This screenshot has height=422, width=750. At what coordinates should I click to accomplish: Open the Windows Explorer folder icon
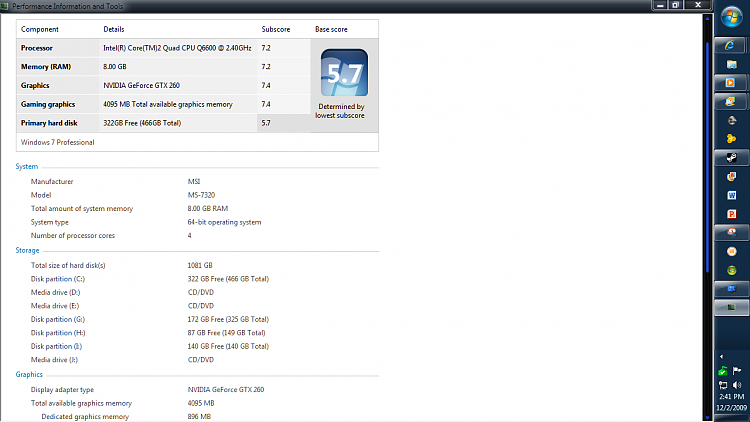[731, 64]
